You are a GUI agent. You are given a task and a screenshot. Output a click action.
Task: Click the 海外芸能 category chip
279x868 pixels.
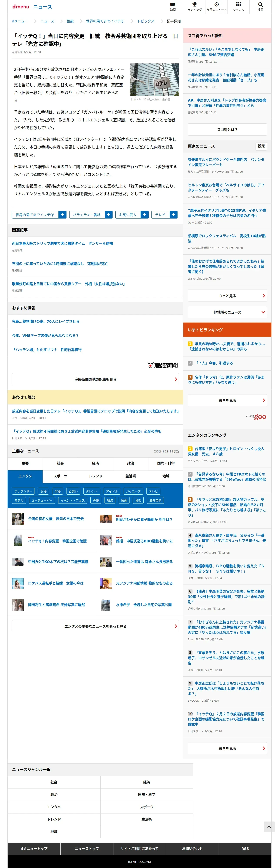155,500
